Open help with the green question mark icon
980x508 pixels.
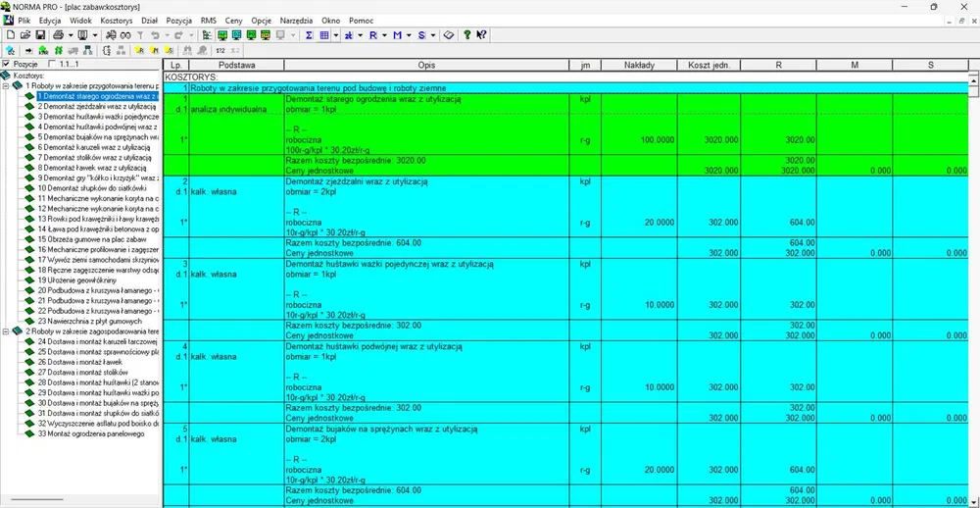coord(466,35)
